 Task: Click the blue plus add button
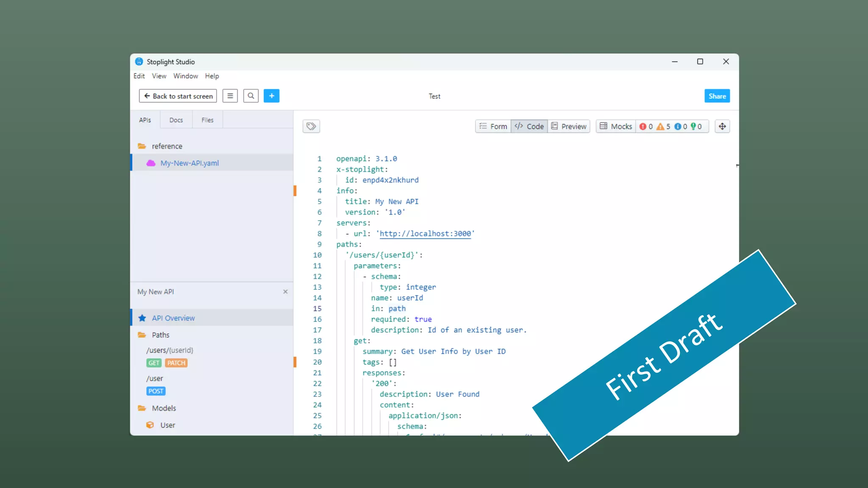click(x=271, y=96)
